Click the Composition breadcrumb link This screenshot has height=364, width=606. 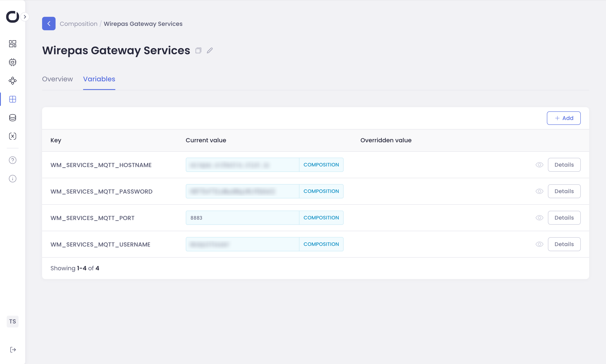(78, 24)
